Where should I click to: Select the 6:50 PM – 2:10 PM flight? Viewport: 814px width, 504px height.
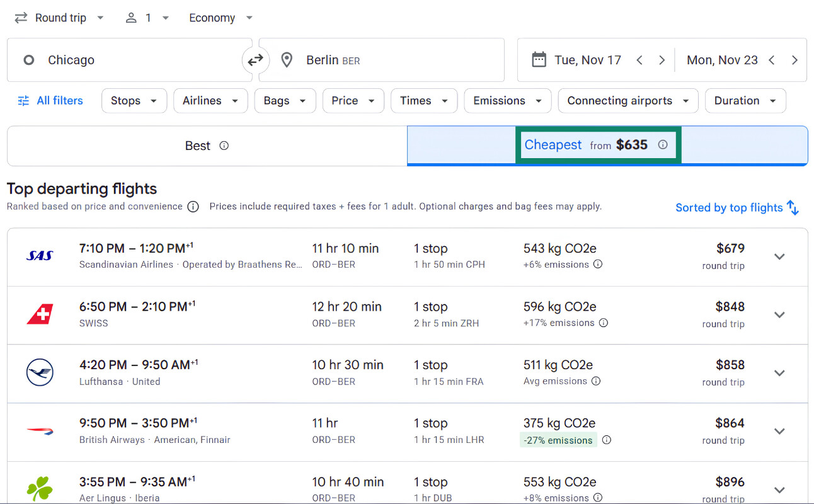click(407, 315)
